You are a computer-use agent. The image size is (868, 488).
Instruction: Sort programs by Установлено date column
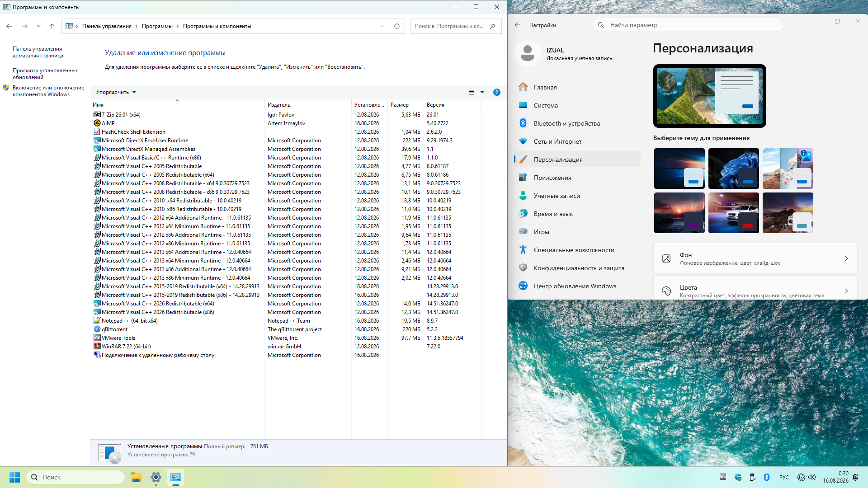point(369,105)
